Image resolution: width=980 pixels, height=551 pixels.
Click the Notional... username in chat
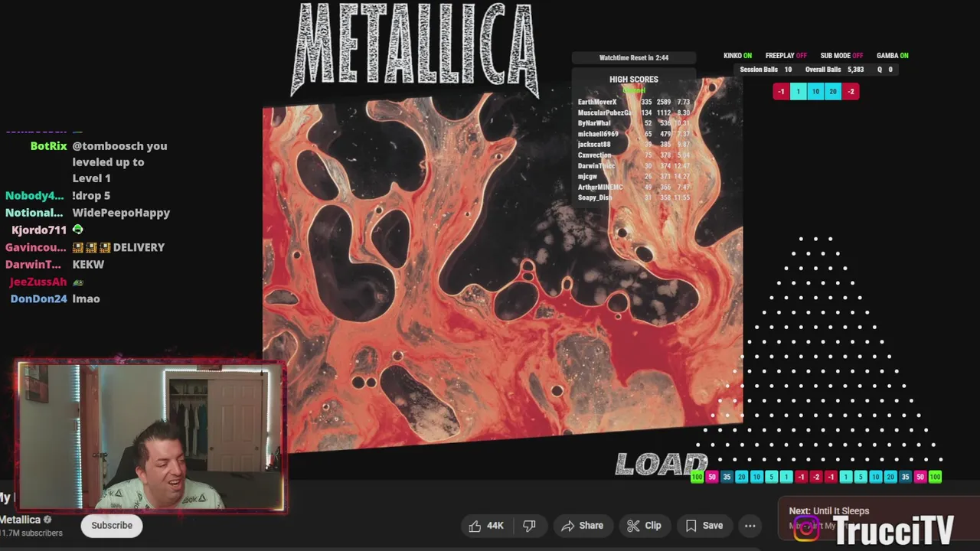pyautogui.click(x=34, y=213)
